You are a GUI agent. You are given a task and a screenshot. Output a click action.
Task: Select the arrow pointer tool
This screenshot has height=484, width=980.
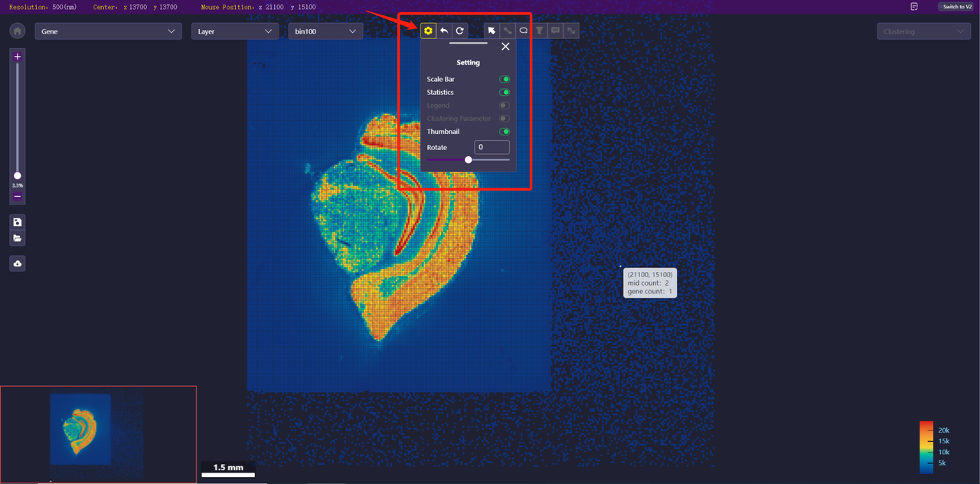click(492, 31)
